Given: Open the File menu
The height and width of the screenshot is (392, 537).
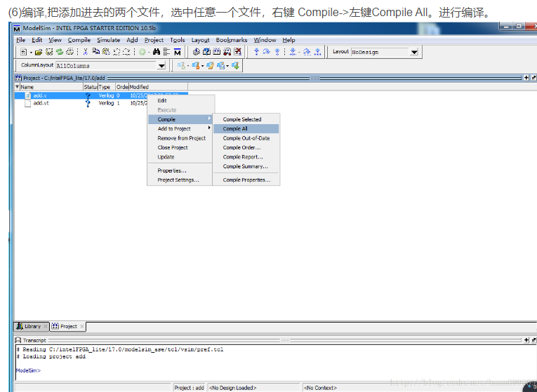Looking at the screenshot, I should (20, 40).
